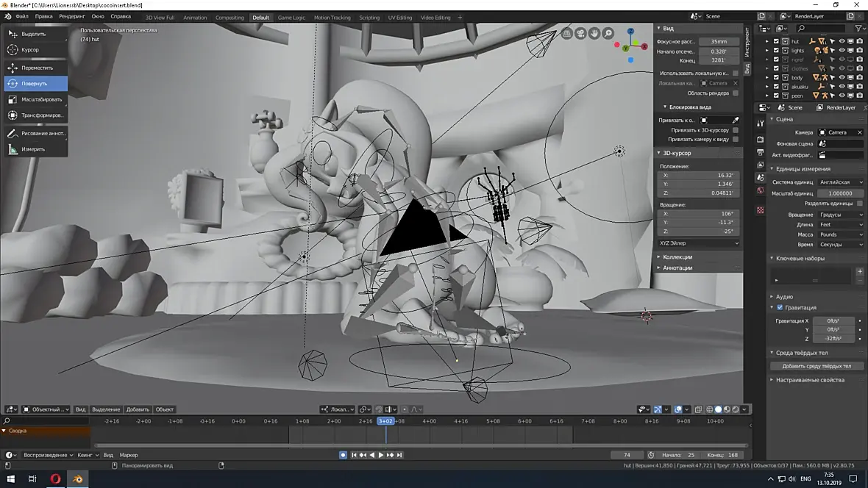The image size is (868, 488).
Task: Open the XYZ Эйлер rotation mode dropdown
Action: [699, 243]
